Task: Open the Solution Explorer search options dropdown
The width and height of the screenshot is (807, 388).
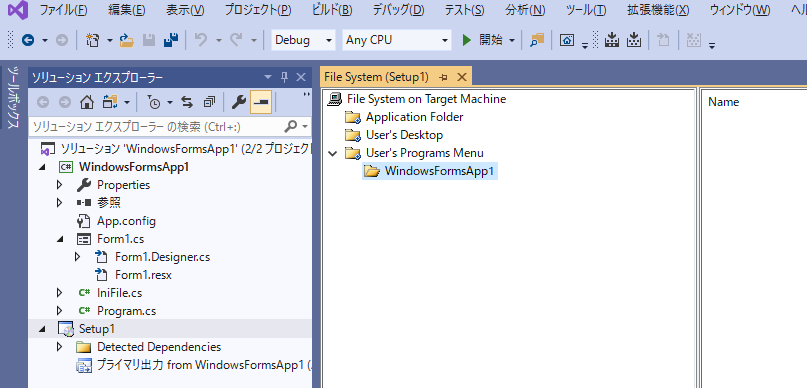Action: 305,126
